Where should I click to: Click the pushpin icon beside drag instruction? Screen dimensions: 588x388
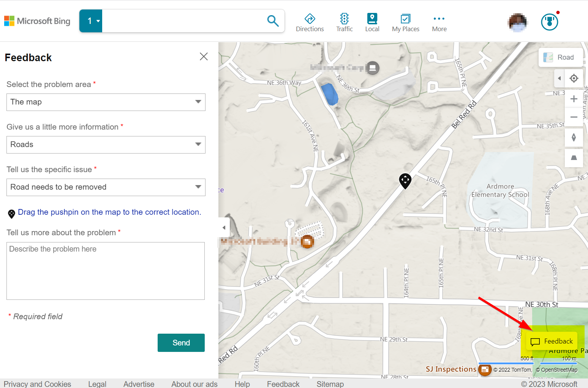[11, 214]
